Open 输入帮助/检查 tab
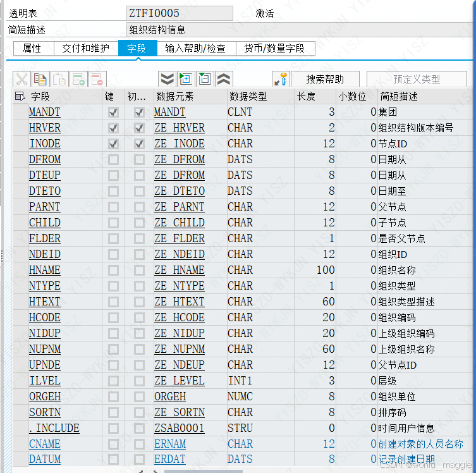 pos(197,49)
